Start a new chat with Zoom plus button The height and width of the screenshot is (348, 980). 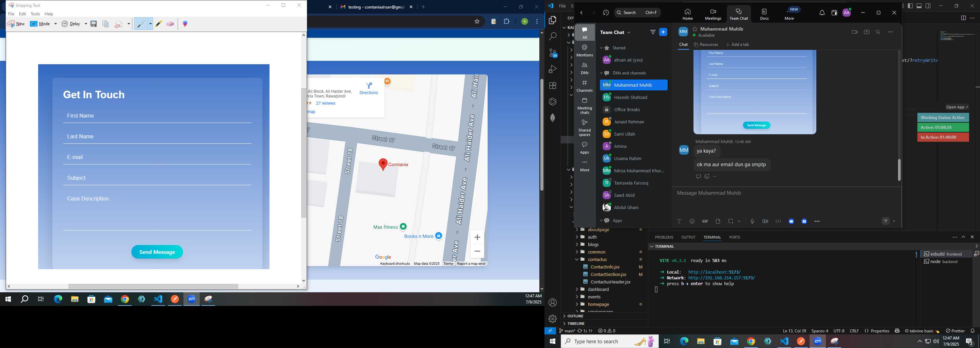(663, 32)
